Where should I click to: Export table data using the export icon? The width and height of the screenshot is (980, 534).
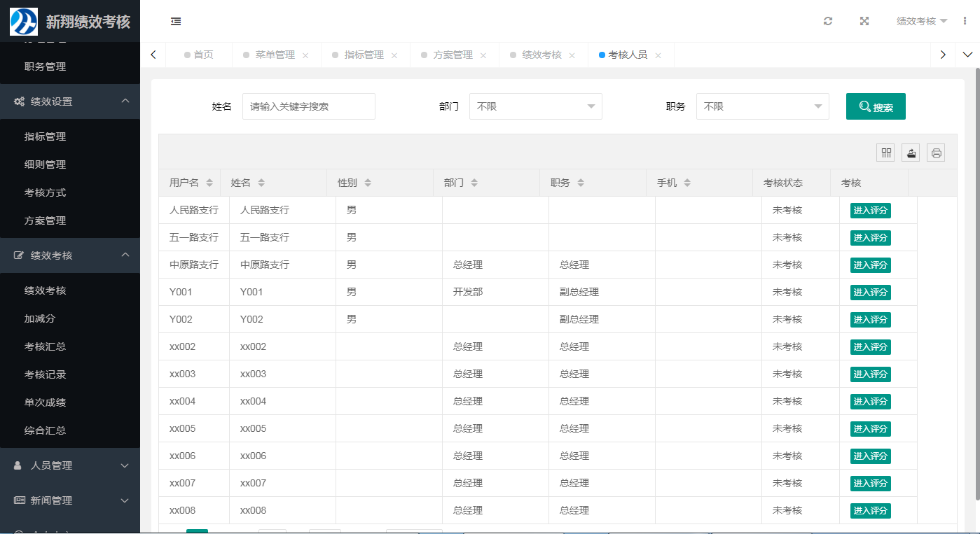tap(910, 152)
